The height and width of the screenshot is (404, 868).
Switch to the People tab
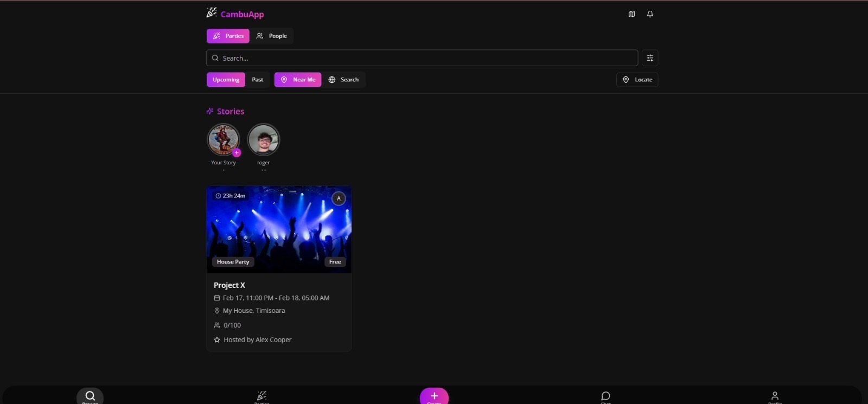[x=272, y=36]
